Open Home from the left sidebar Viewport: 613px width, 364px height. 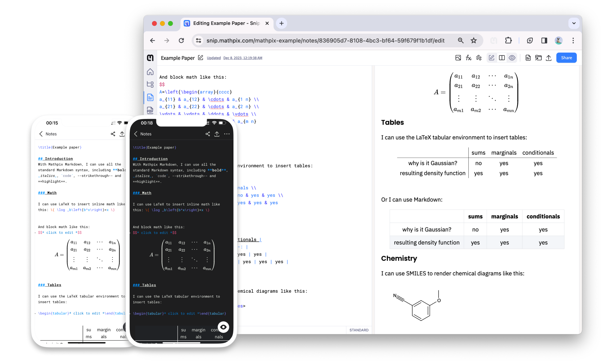[150, 72]
